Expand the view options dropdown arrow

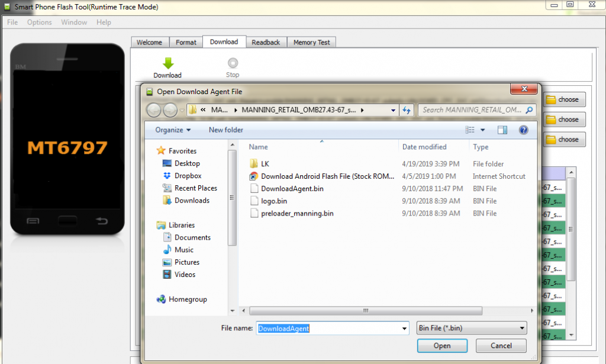482,130
